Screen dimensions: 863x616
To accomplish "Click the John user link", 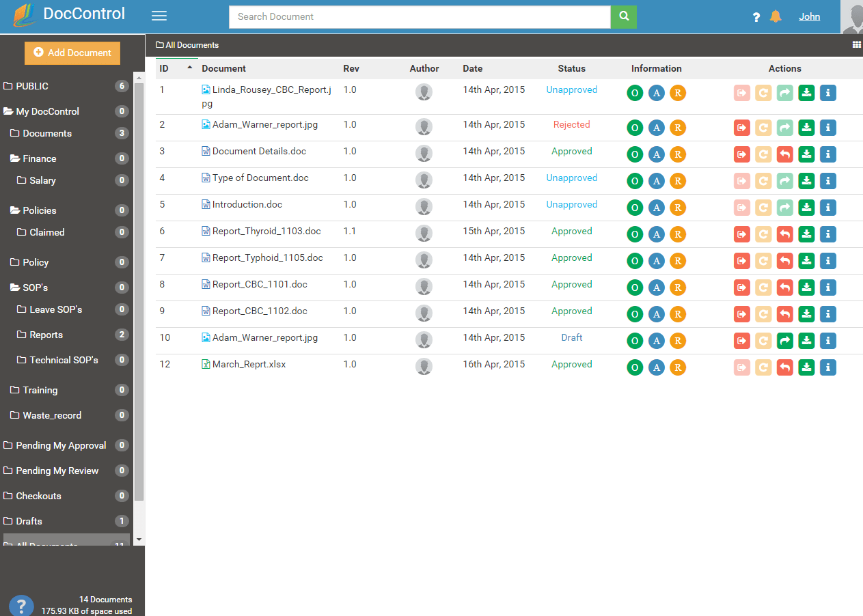I will (809, 16).
